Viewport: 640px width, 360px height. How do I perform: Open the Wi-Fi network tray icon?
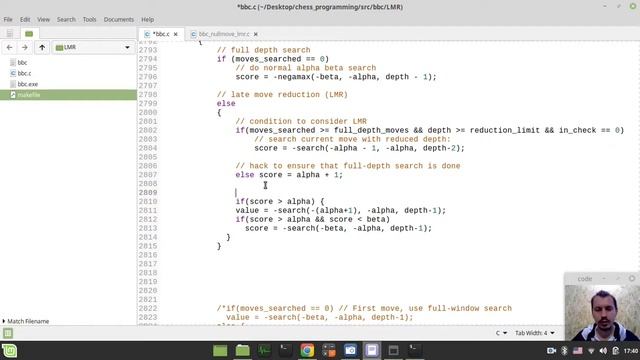[591, 351]
